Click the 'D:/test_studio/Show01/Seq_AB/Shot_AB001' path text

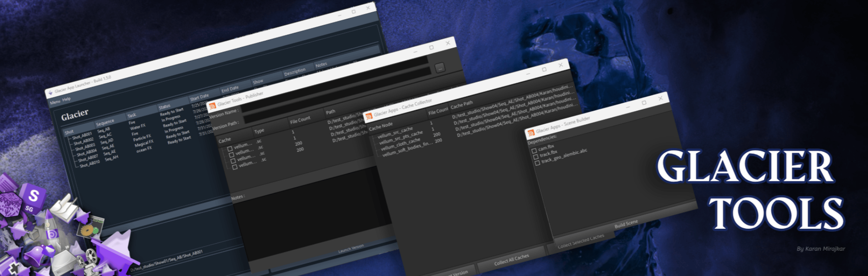166,261
